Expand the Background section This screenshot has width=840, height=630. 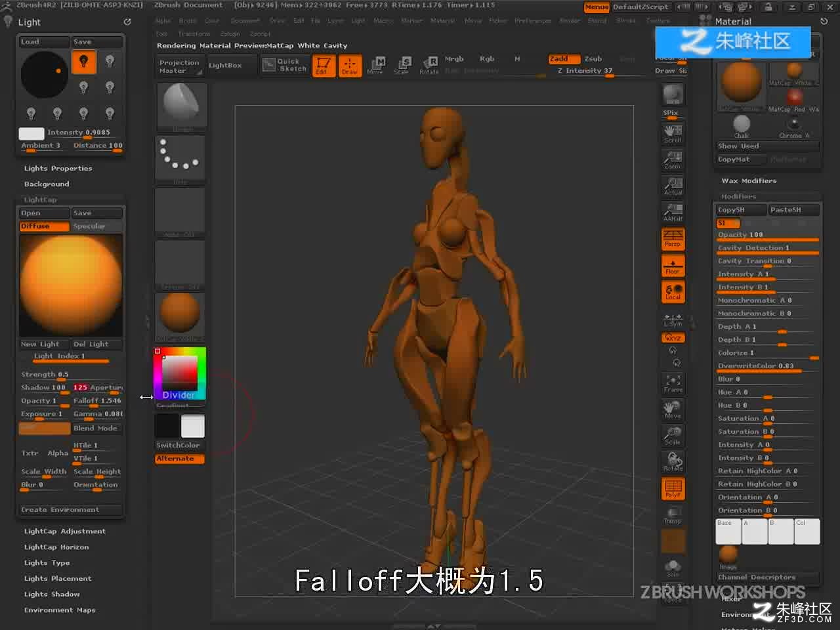(x=47, y=184)
